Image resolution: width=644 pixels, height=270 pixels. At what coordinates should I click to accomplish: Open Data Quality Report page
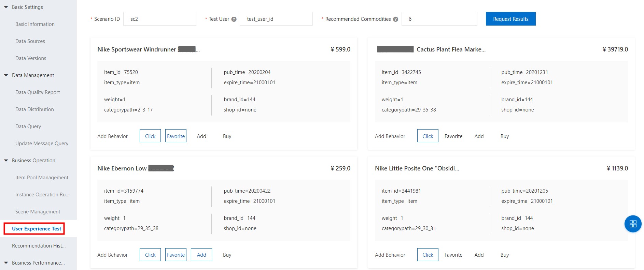point(38,92)
